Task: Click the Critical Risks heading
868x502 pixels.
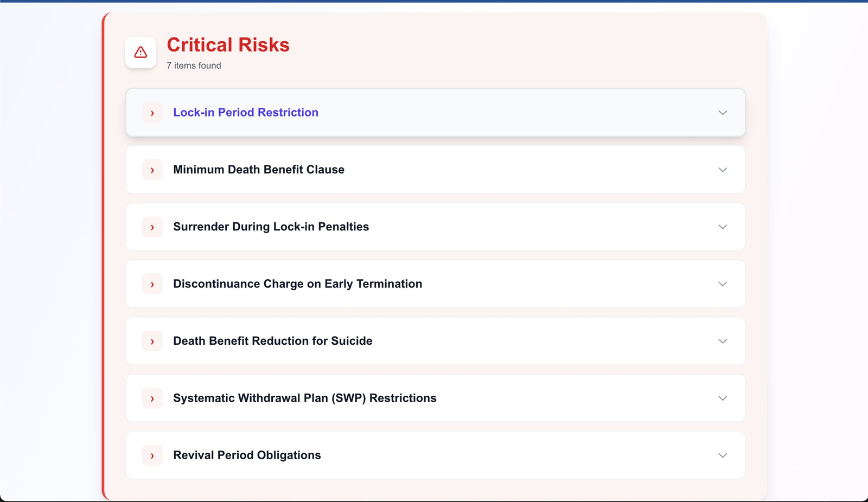Action: pos(228,45)
